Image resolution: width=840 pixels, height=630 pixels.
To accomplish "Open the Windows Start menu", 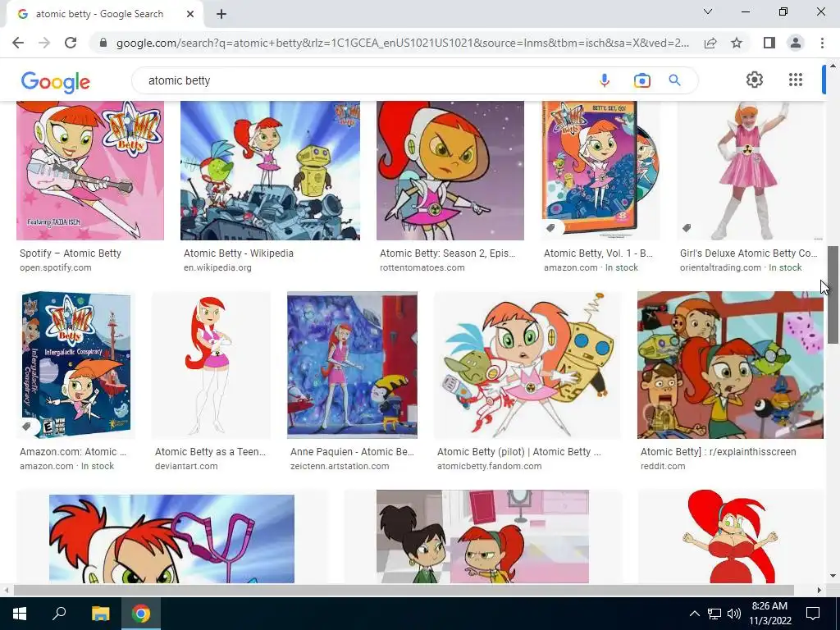I will coord(20,614).
